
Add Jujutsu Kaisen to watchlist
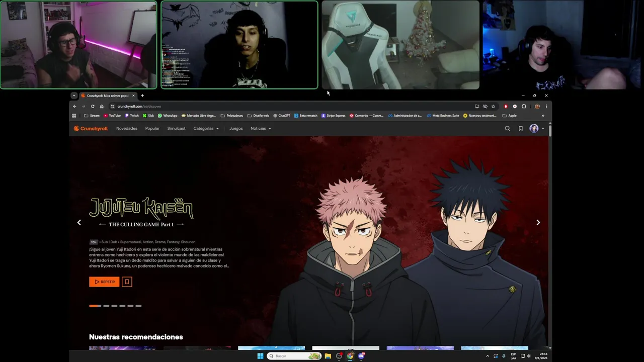tap(127, 282)
